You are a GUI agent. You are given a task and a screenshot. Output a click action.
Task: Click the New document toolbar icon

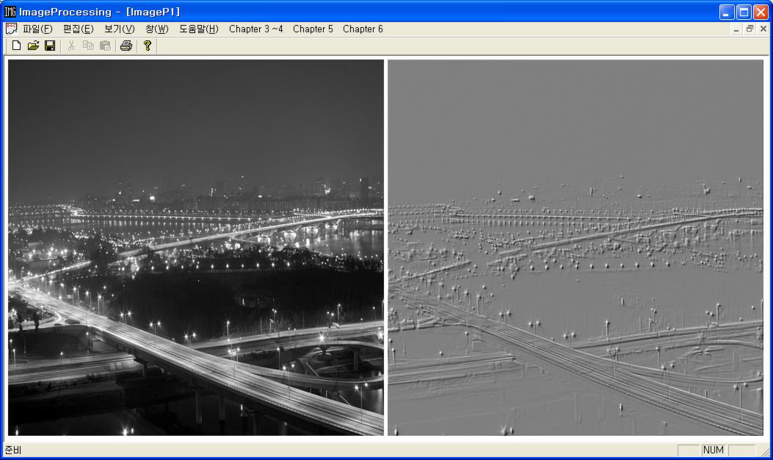(x=16, y=46)
